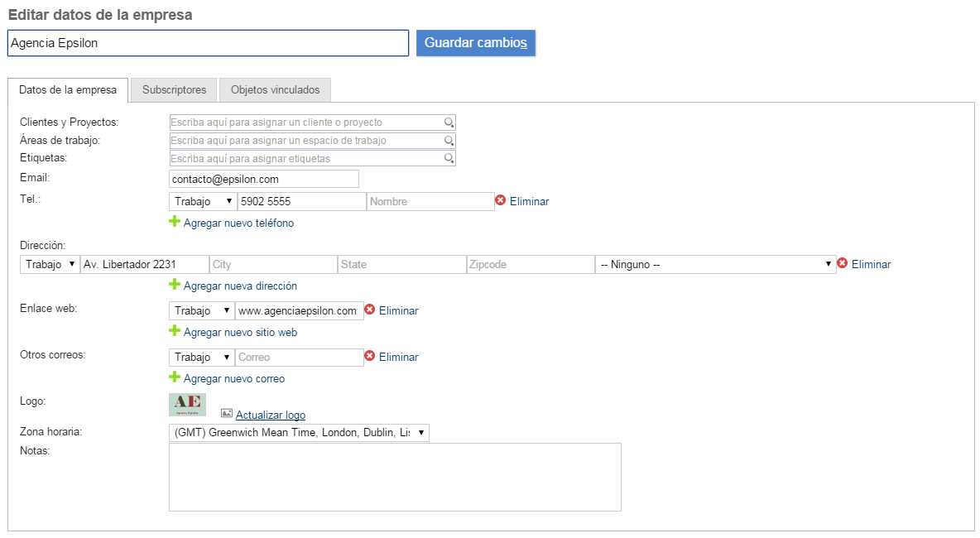Open the Zona horaria timezone dropdown
Image resolution: width=980 pixels, height=538 pixels.
[299, 433]
